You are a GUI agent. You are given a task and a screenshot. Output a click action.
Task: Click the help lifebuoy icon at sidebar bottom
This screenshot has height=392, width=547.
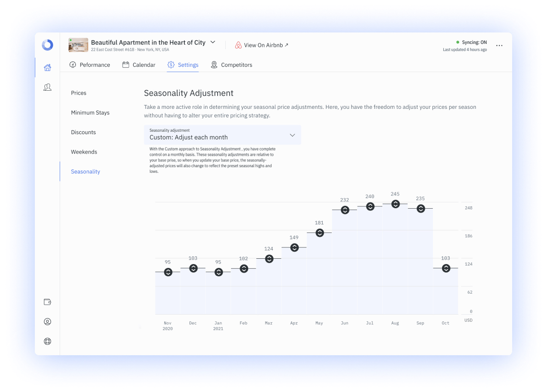[x=47, y=341]
